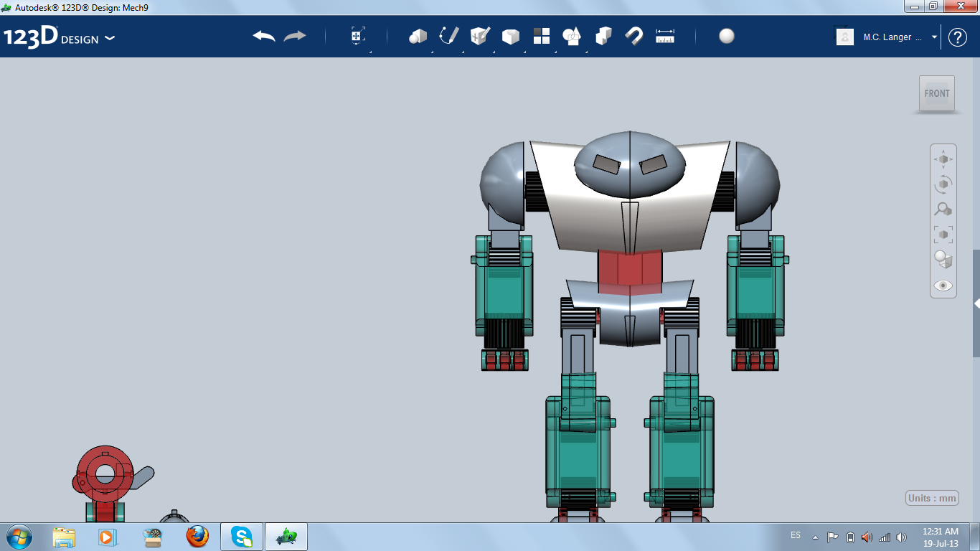Activate the Orbit navigation tool
The image size is (980, 551).
943,184
